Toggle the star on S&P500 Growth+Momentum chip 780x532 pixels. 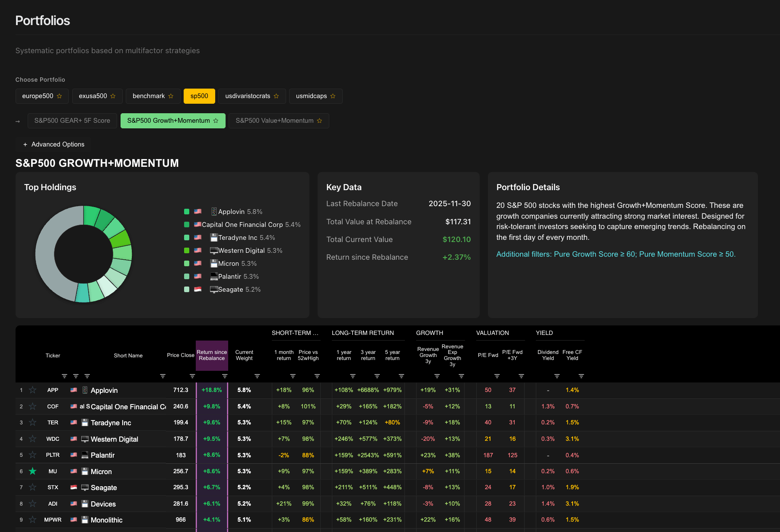216,121
